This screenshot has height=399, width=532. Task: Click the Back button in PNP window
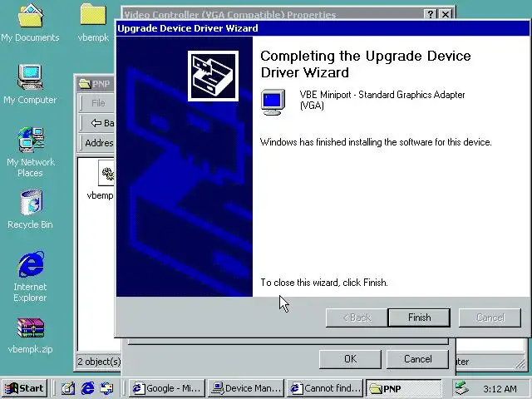(102, 123)
